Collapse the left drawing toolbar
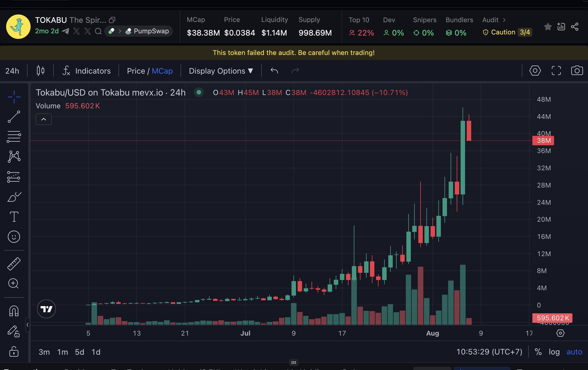The width and height of the screenshot is (588, 370). pos(27,324)
